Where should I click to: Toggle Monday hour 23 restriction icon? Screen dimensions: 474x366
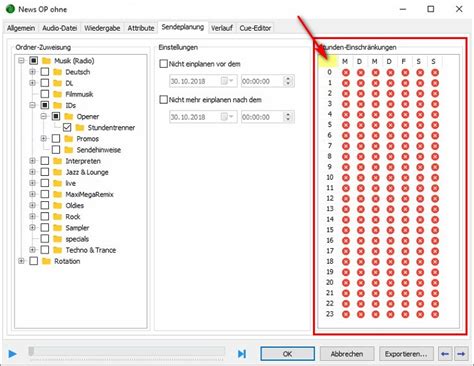[x=346, y=314]
